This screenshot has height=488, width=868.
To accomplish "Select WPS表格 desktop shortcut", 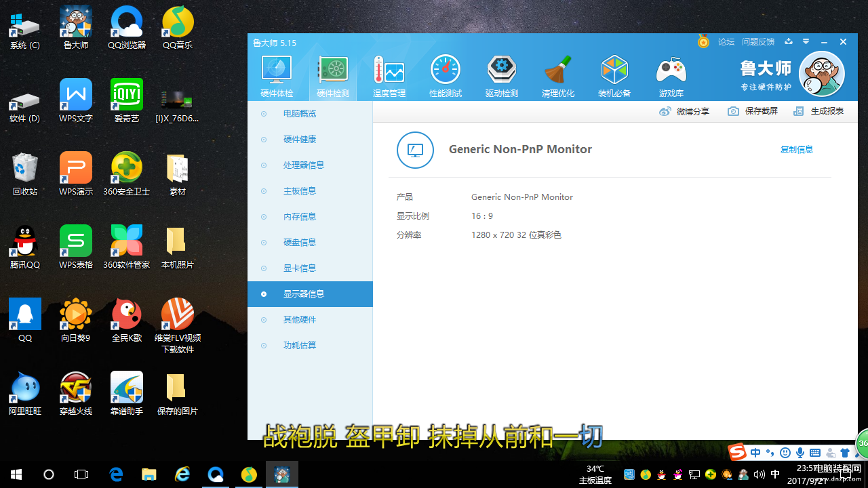I will coord(76,248).
